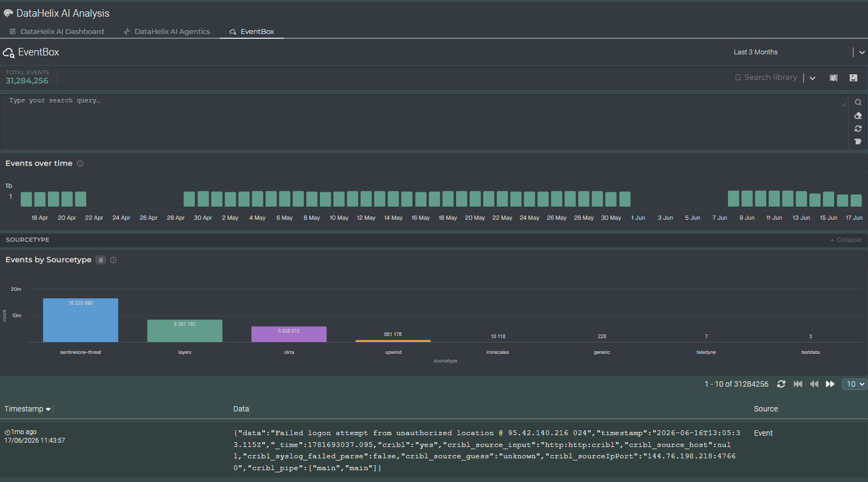Expand the Search library dropdown arrow

813,78
